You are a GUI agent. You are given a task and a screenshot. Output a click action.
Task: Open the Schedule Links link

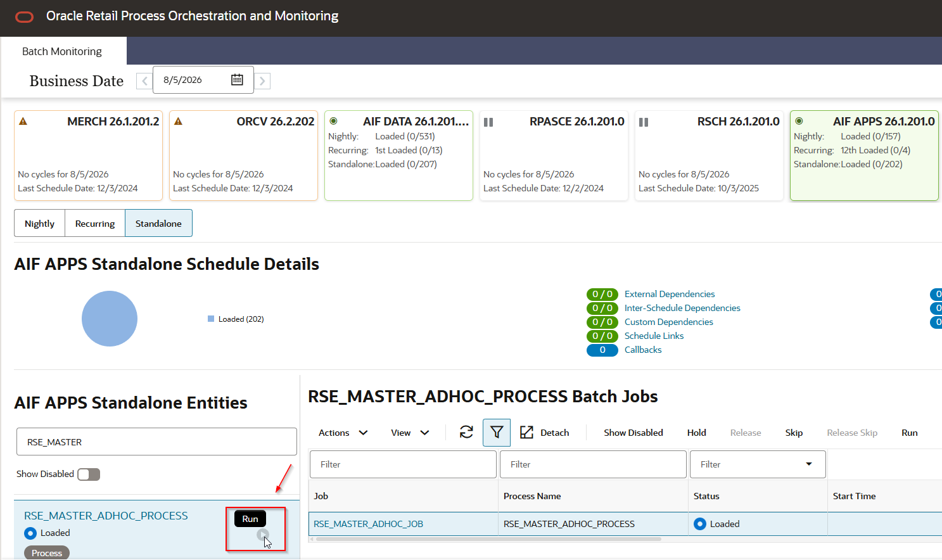pos(654,336)
